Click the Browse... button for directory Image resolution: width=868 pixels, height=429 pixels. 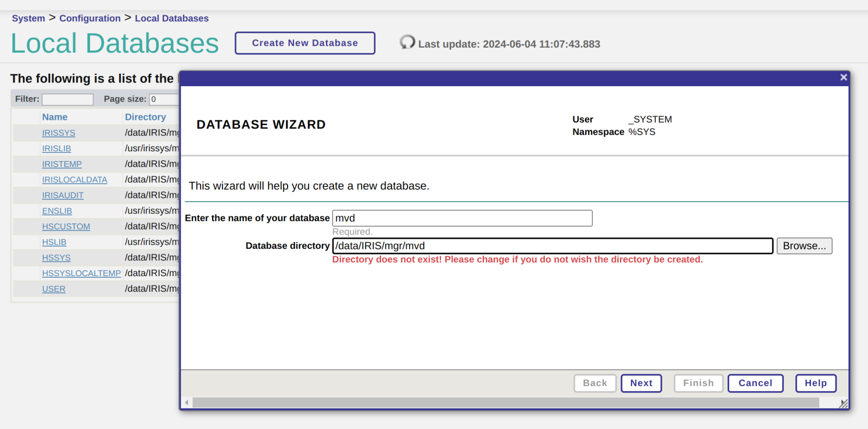804,246
